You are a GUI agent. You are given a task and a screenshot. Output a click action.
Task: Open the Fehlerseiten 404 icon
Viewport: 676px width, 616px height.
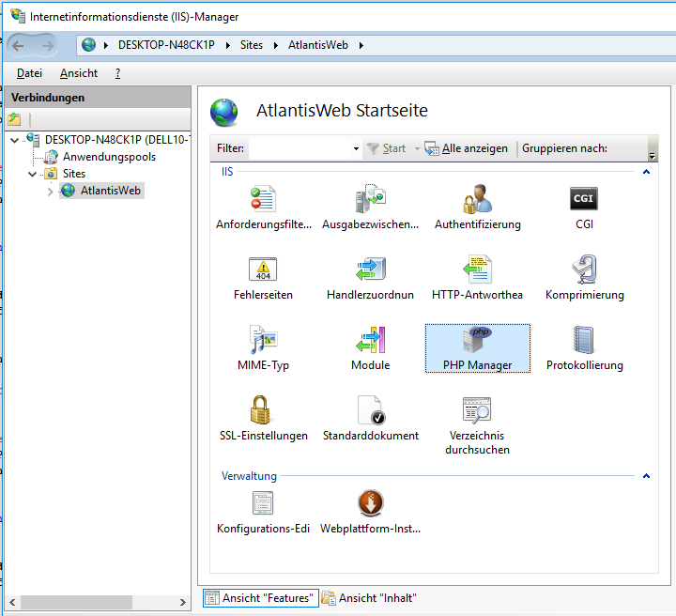[x=263, y=269]
